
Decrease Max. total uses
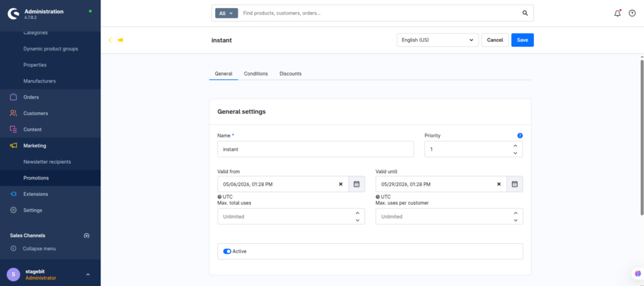tap(357, 220)
